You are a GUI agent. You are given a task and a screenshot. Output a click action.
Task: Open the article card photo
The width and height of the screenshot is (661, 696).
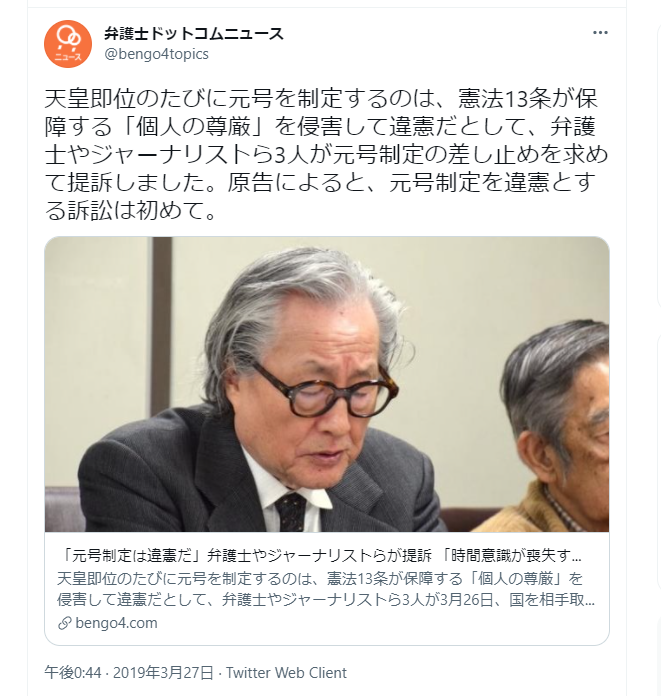click(x=327, y=384)
